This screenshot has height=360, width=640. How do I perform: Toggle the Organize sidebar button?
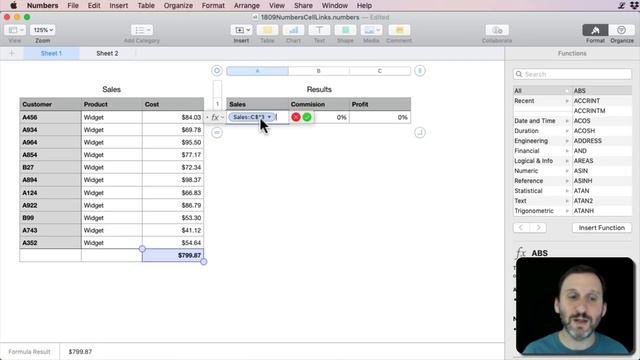[621, 30]
